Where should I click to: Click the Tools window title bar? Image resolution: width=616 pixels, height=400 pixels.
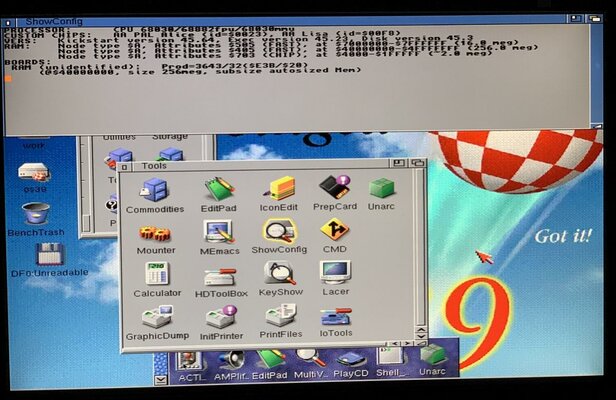(x=259, y=166)
